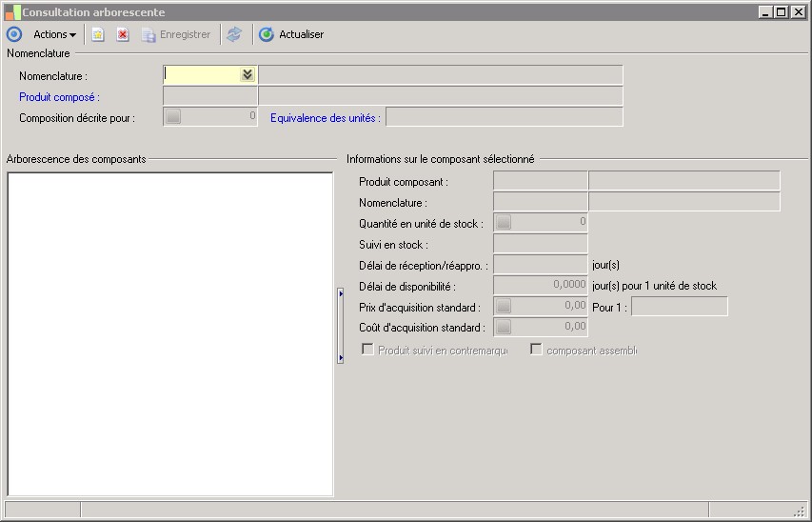Open the Nomenclature dropdown chevron
812x522 pixels.
pos(248,74)
